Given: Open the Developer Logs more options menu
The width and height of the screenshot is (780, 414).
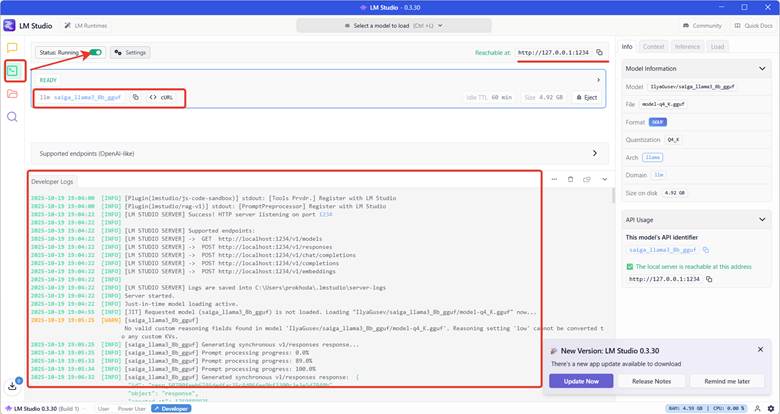Looking at the screenshot, I should click(x=554, y=179).
